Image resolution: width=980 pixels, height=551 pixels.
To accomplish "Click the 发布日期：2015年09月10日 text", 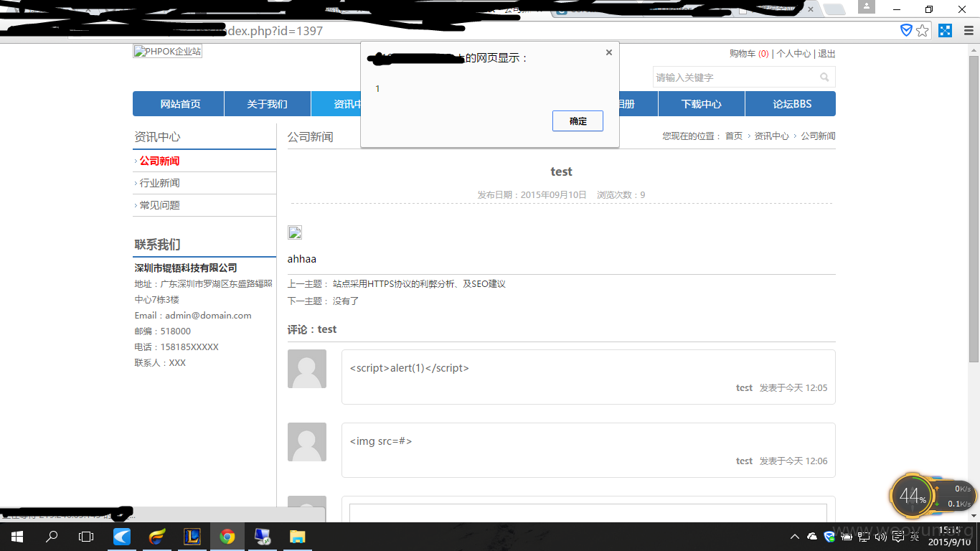I will (532, 195).
